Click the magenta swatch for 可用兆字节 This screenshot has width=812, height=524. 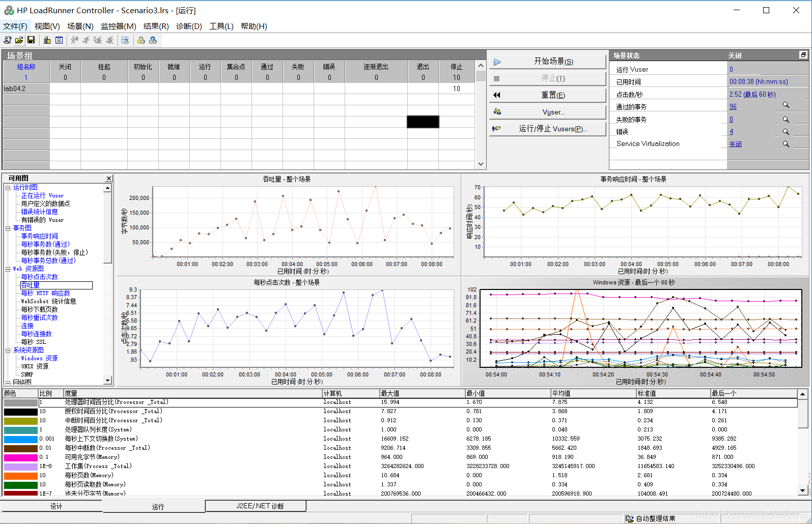pos(21,457)
